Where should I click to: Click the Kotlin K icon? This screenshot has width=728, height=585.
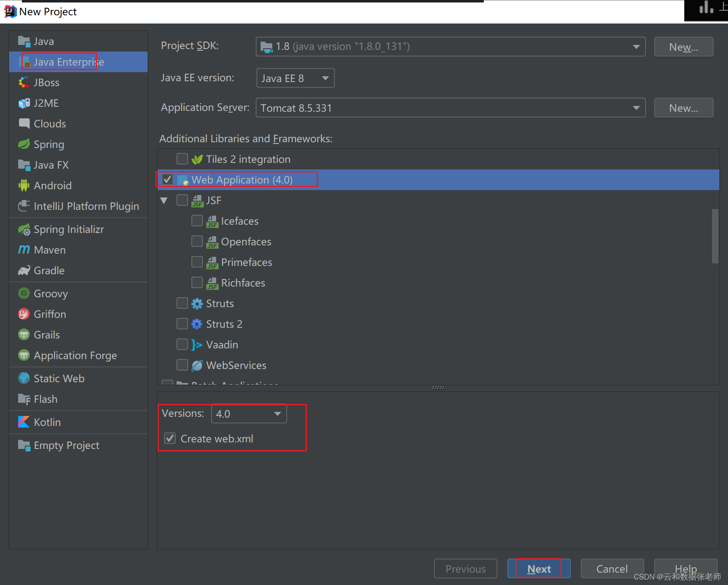[x=24, y=422]
